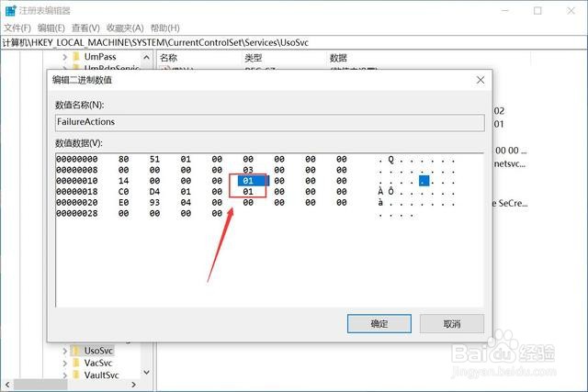Expand the UsoSvc tree node

click(x=65, y=352)
